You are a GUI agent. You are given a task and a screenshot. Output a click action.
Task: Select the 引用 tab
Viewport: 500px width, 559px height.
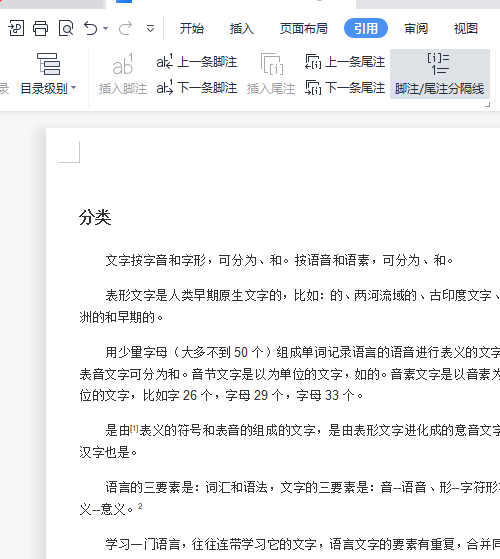[366, 28]
